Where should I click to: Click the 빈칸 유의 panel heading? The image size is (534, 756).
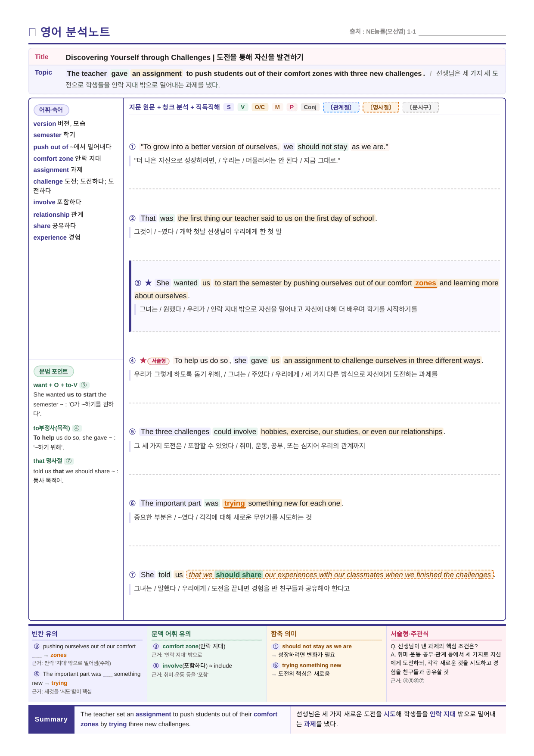coord(45,634)
